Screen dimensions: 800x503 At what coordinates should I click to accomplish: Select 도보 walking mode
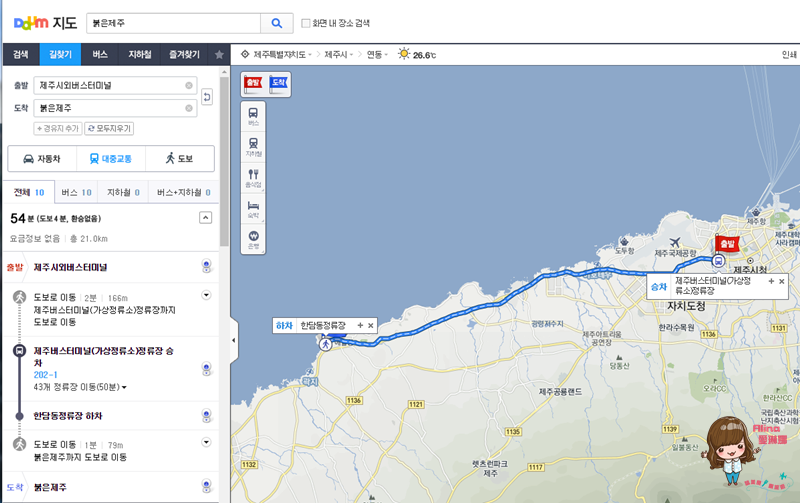(x=180, y=159)
